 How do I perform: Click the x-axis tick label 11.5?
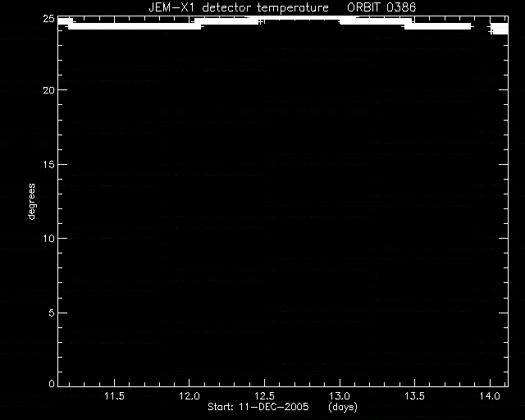115,396
